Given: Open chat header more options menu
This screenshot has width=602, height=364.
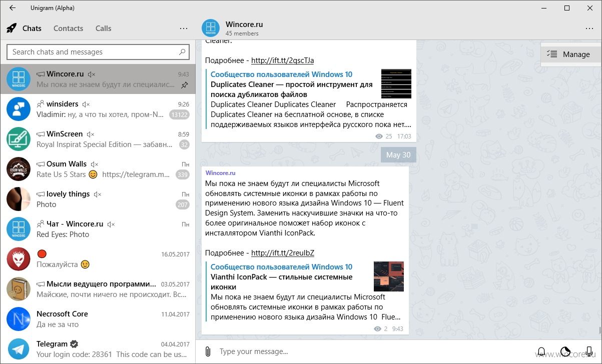Looking at the screenshot, I should 589,28.
